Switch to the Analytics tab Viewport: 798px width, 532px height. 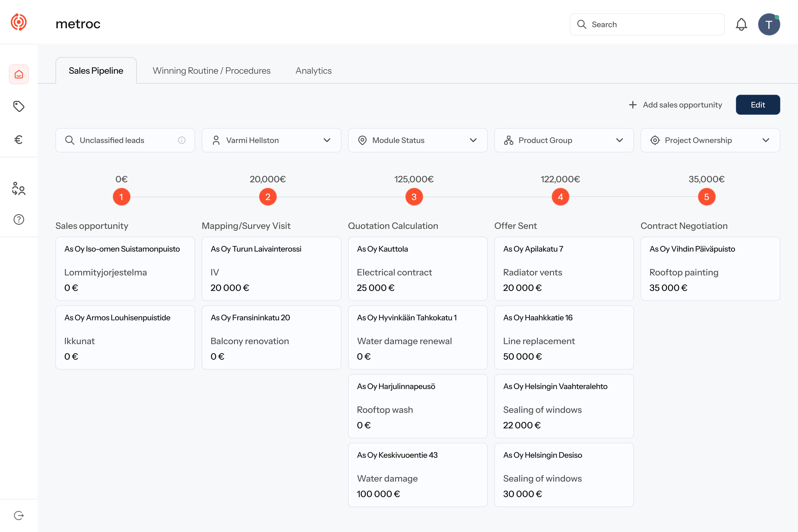click(313, 71)
